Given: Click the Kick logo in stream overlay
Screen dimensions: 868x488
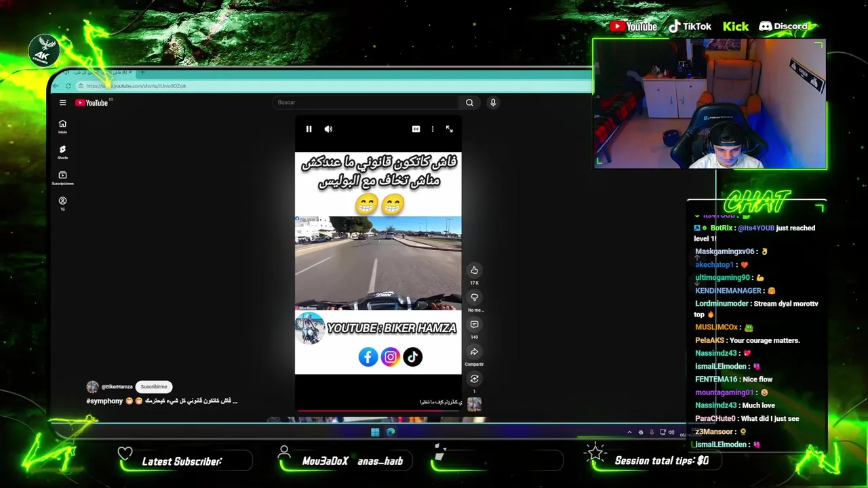Looking at the screenshot, I should click(736, 26).
